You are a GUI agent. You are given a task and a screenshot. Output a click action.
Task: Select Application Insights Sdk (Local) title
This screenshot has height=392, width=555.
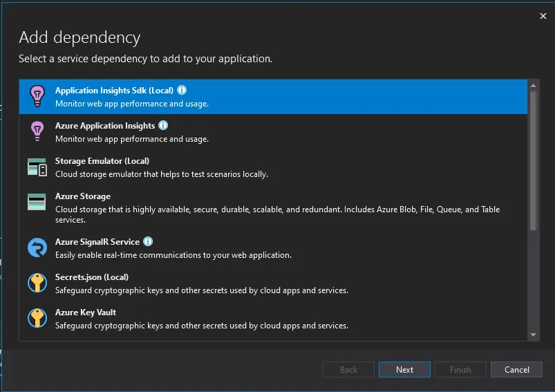pyautogui.click(x=114, y=91)
